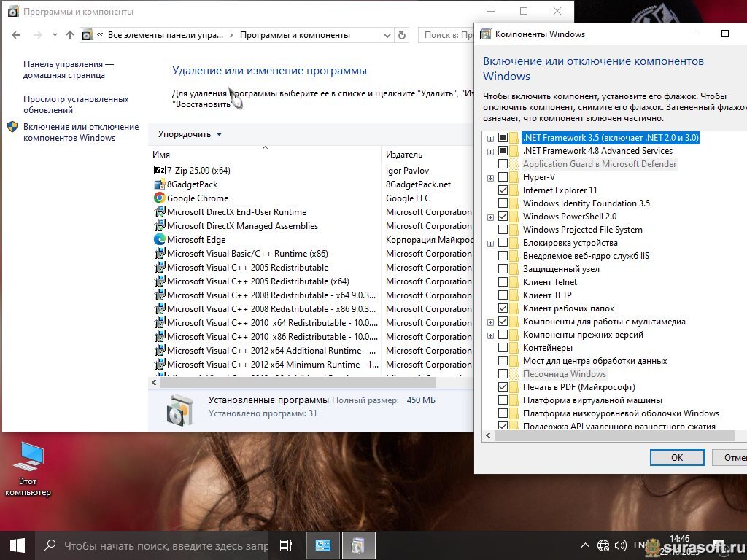This screenshot has height=560, width=747.
Task: Open Windows Start menu
Action: coord(18,545)
